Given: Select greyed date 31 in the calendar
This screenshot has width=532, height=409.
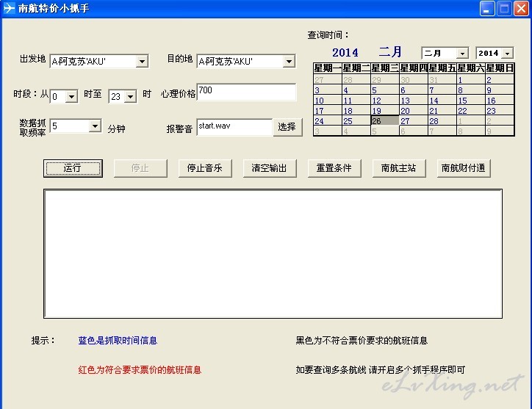Looking at the screenshot, I should (x=442, y=80).
